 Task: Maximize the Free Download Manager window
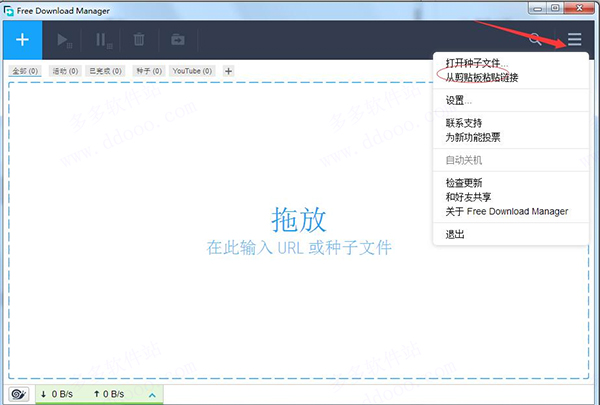[556, 8]
